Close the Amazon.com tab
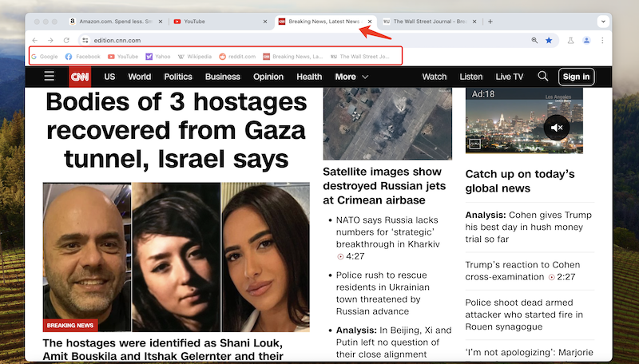The image size is (639, 364). point(161,22)
